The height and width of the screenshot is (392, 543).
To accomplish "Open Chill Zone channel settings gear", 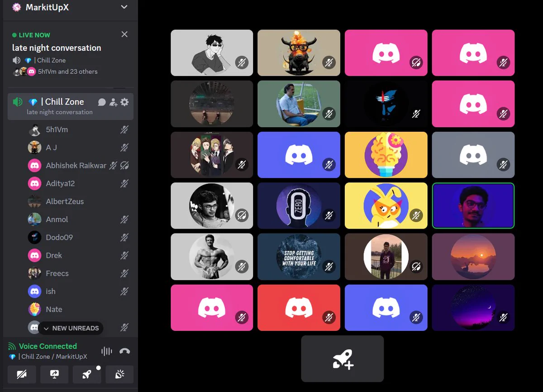I will click(x=124, y=102).
